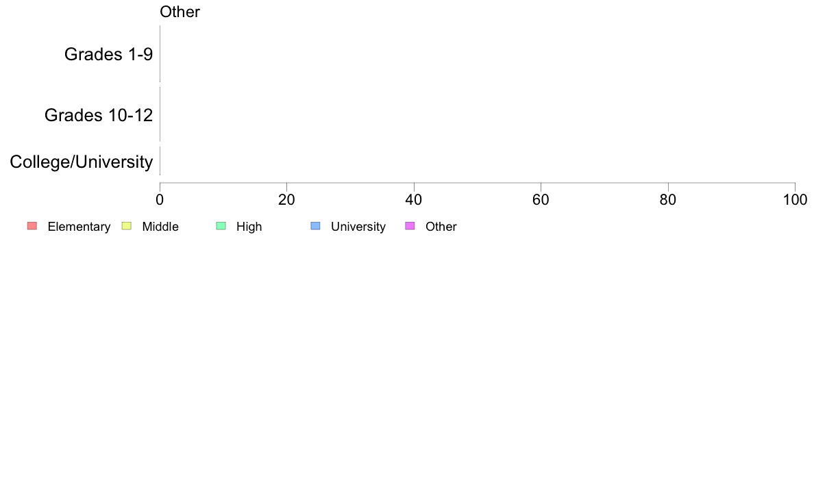
Task: Click the magenta Other legend swatch
Action: tap(410, 226)
